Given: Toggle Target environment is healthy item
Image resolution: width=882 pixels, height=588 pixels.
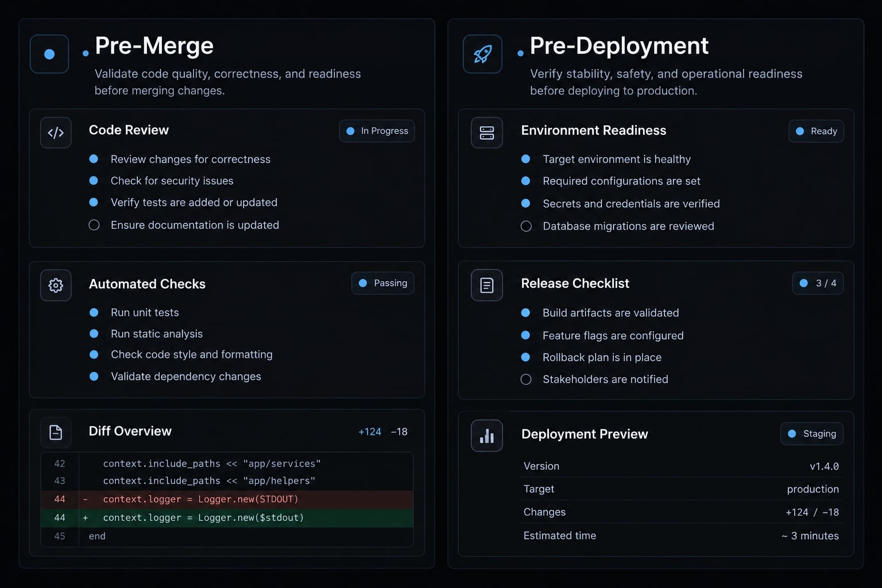Looking at the screenshot, I should (x=525, y=159).
